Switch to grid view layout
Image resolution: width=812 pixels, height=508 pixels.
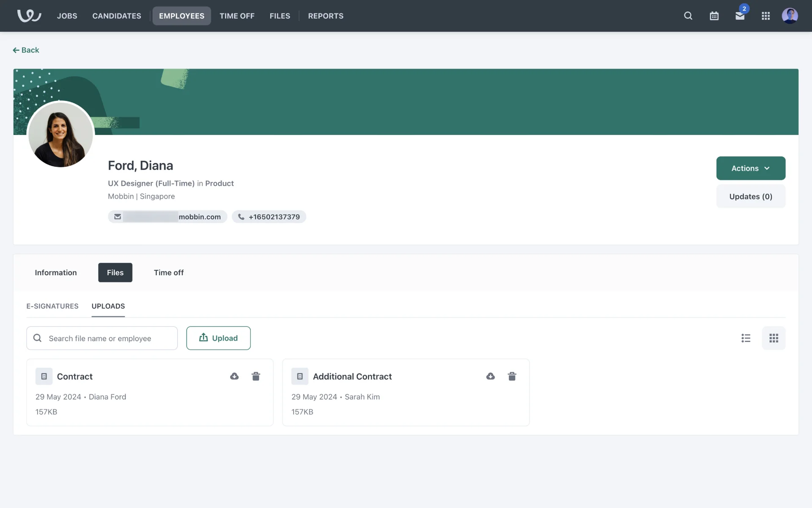tap(774, 338)
